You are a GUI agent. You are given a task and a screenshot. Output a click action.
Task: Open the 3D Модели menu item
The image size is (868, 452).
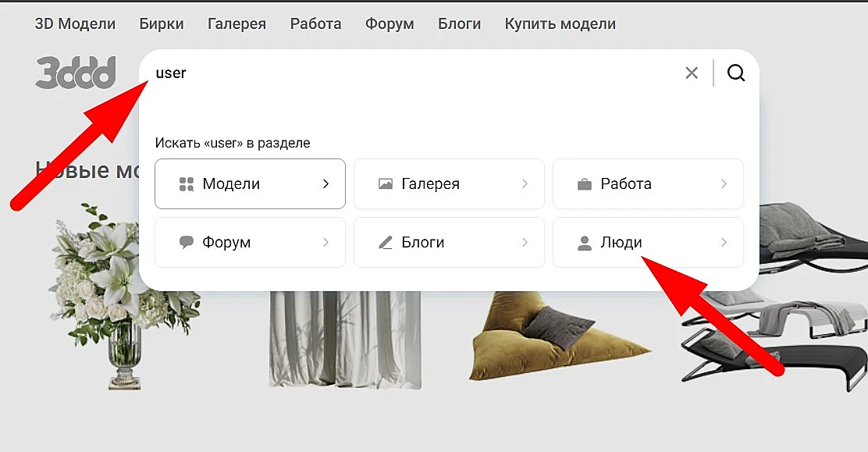point(75,24)
